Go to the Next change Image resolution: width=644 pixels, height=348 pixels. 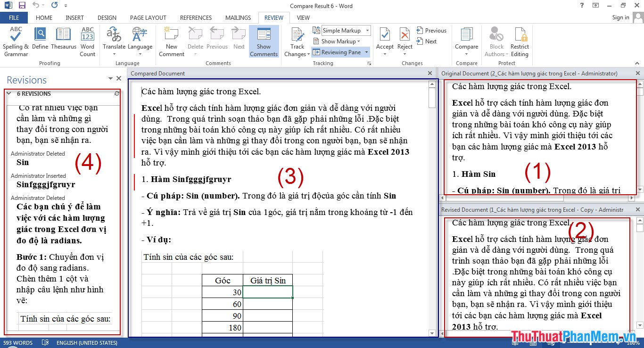427,41
